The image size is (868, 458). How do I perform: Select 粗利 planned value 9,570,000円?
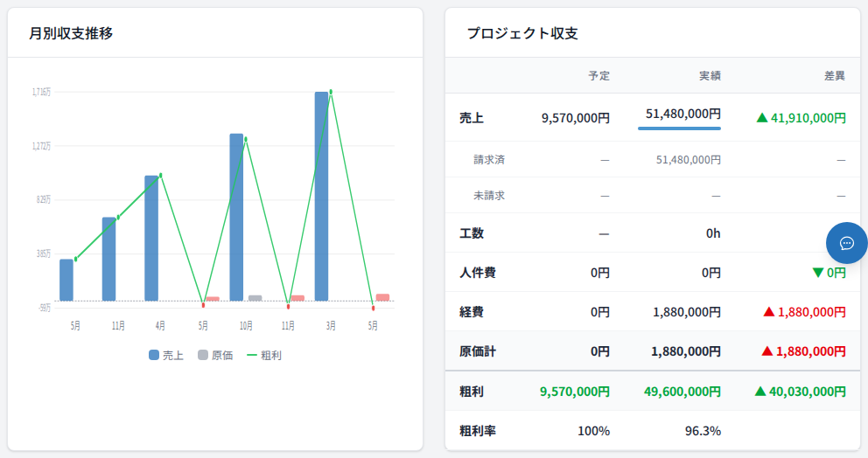pyautogui.click(x=575, y=392)
